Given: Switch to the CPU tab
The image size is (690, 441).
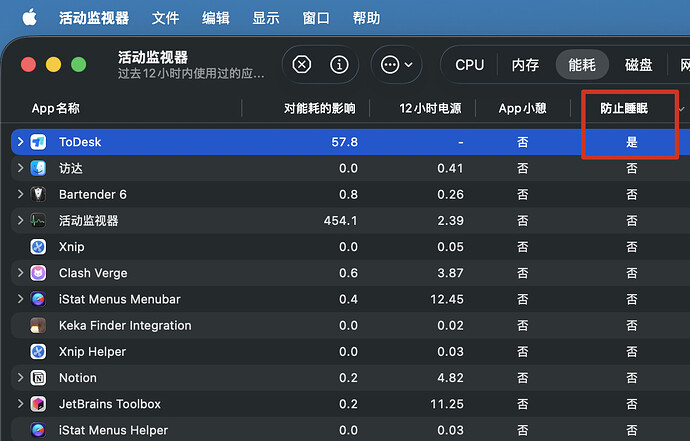Looking at the screenshot, I should (470, 65).
